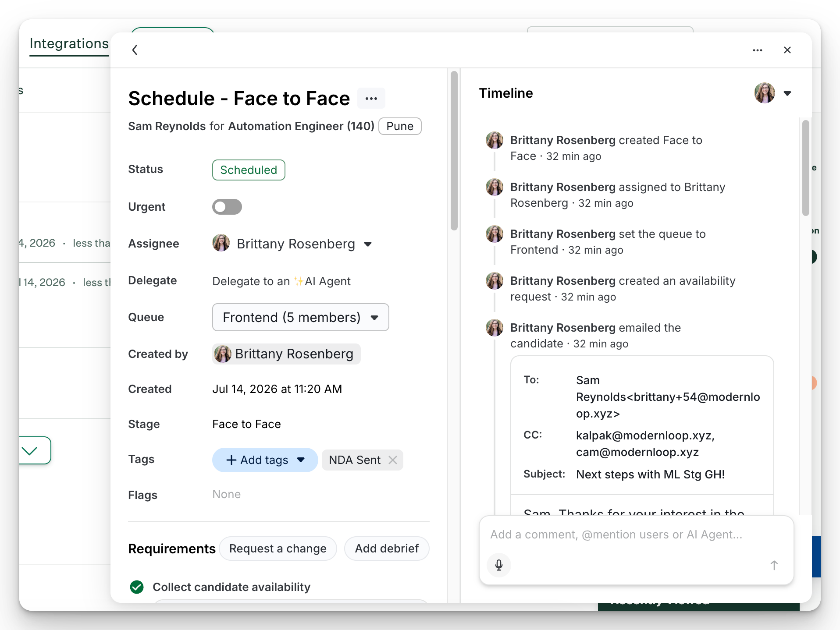840x630 pixels.
Task: Click the 'Jul 14, 2026 at 11:20 AM' created value
Action: (x=277, y=389)
